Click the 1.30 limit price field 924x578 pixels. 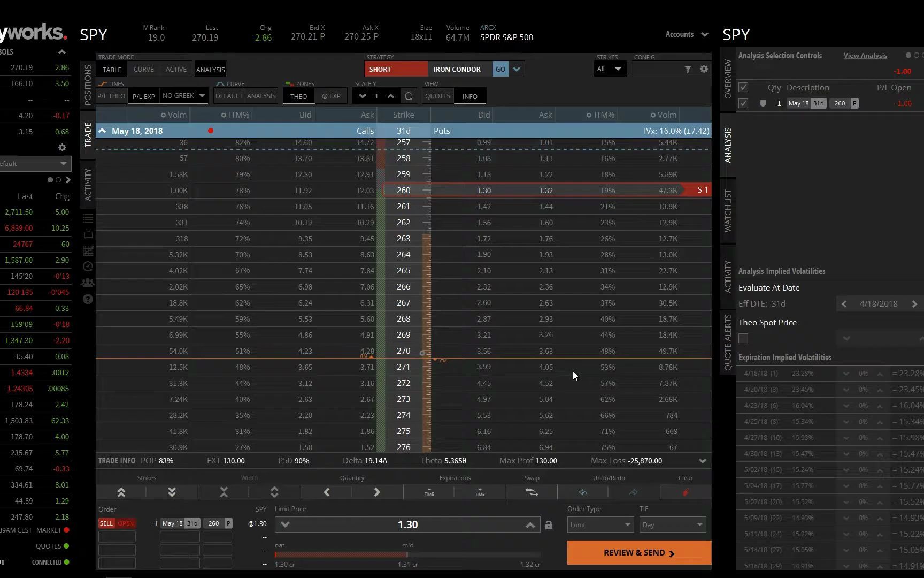pyautogui.click(x=407, y=525)
